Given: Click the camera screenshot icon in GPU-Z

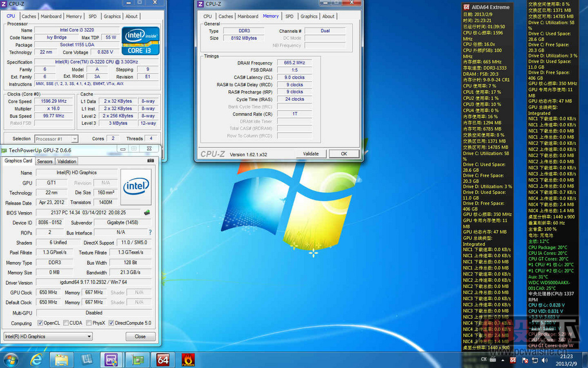Looking at the screenshot, I should coord(150,161).
